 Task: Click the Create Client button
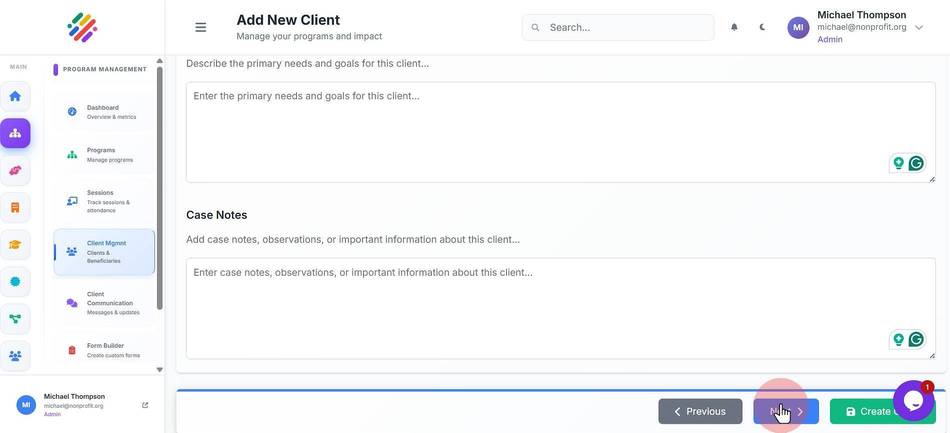[883, 411]
